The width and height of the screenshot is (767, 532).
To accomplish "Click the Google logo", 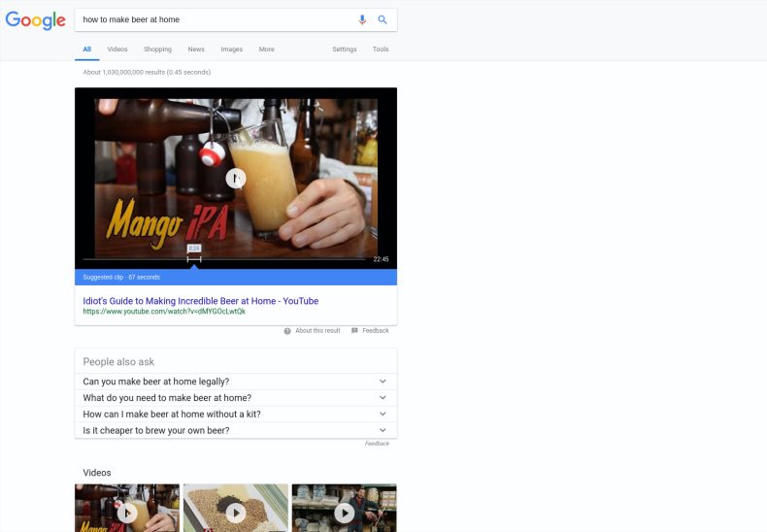I will pos(35,20).
